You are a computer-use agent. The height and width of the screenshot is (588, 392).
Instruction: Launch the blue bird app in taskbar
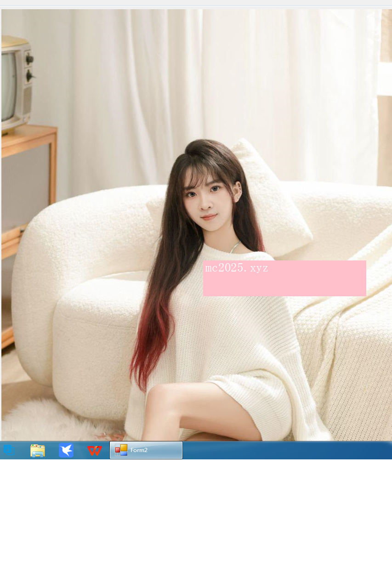[x=66, y=450]
